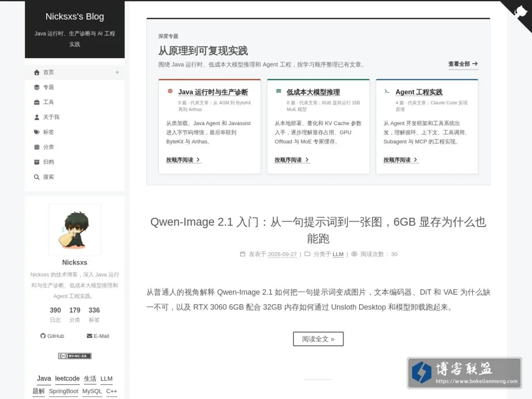
Task: Open the Qwen-Image 2.1 入门 article title
Action: (x=318, y=230)
